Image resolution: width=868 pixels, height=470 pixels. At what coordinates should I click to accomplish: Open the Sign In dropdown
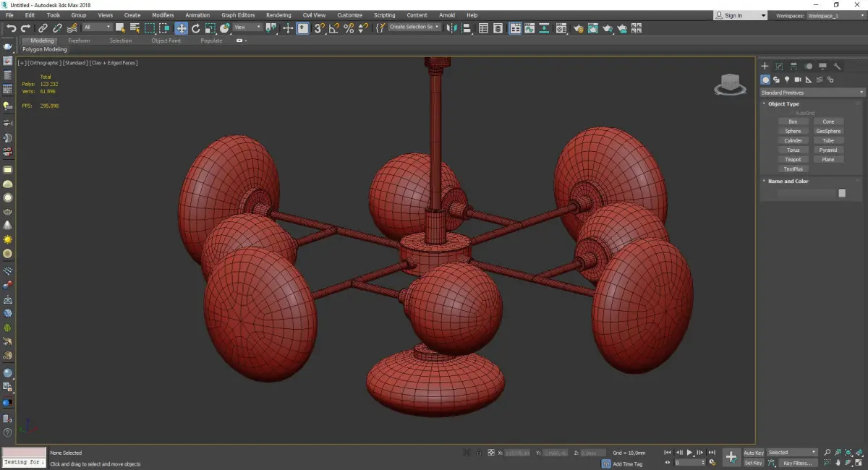point(740,15)
